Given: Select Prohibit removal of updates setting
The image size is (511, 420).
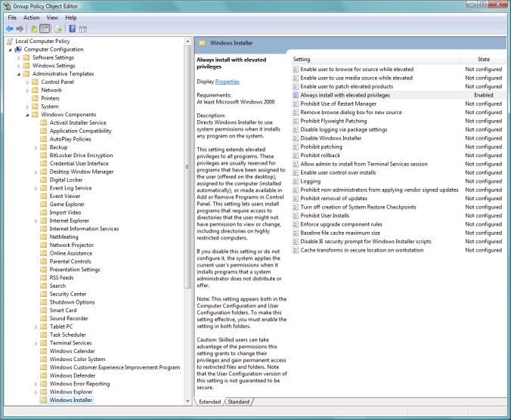Looking at the screenshot, I should click(333, 198).
